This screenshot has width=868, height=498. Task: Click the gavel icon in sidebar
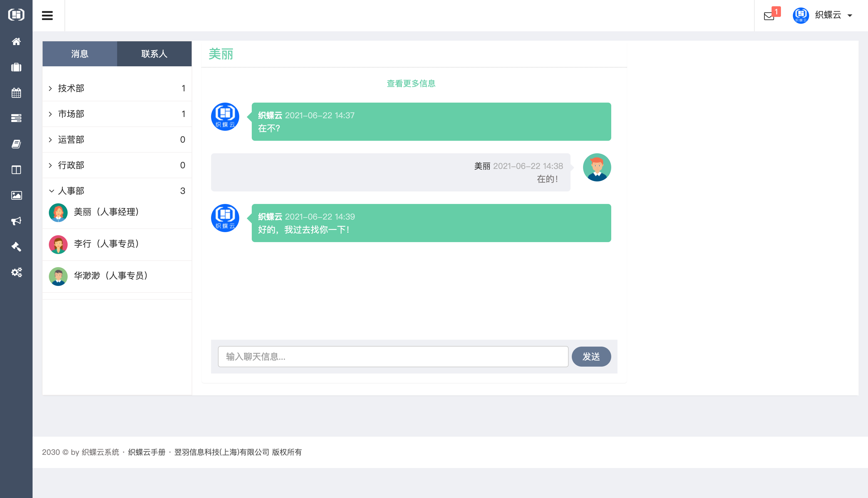click(x=16, y=246)
